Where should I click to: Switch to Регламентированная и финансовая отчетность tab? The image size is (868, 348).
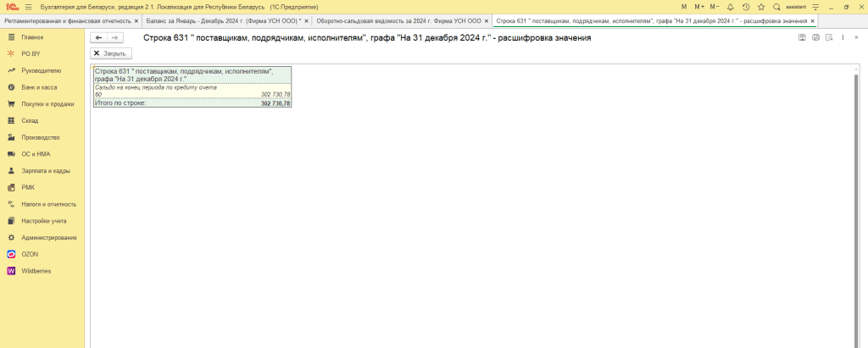(66, 21)
